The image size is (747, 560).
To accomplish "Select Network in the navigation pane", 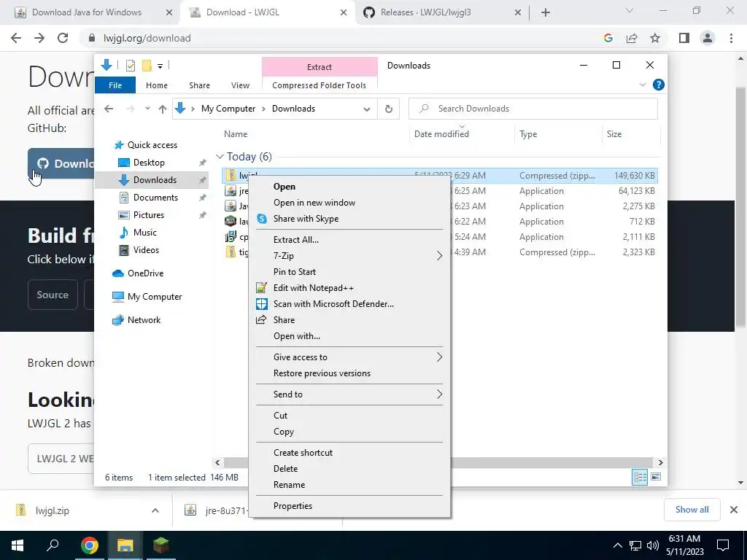I will click(144, 320).
